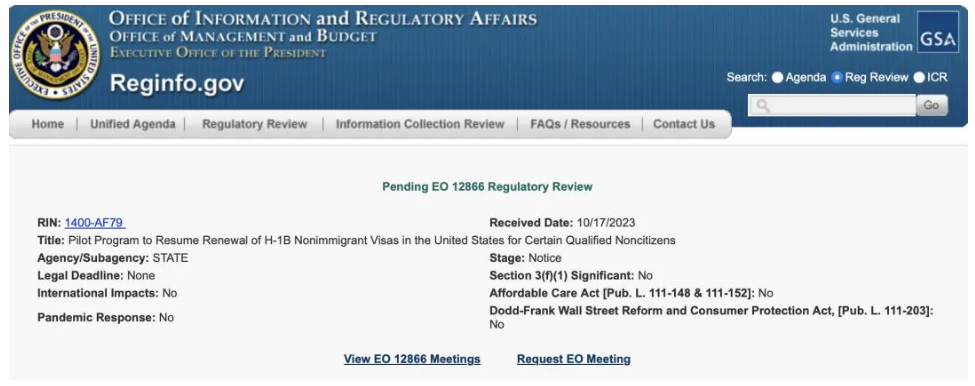Select the Reg Review radio button

click(x=837, y=78)
